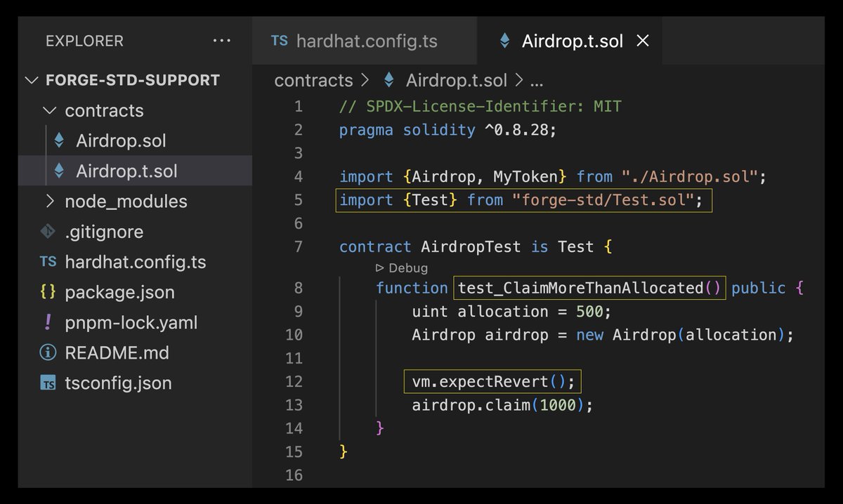
Task: Open the Explorer more actions ellipsis
Action: (221, 41)
